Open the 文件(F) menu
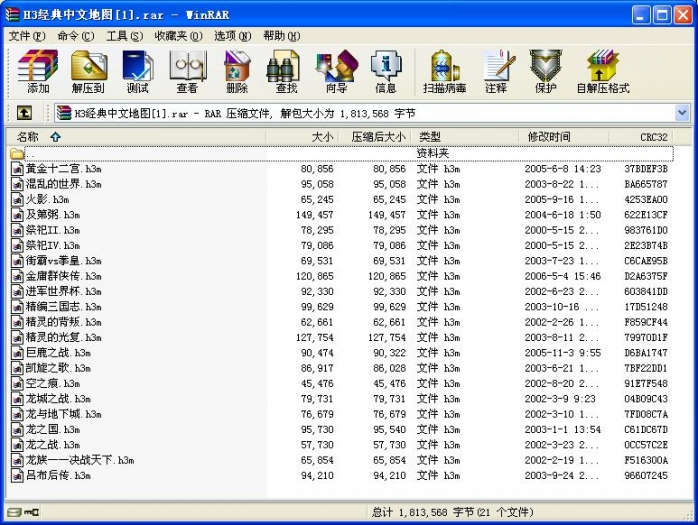 pos(27,36)
